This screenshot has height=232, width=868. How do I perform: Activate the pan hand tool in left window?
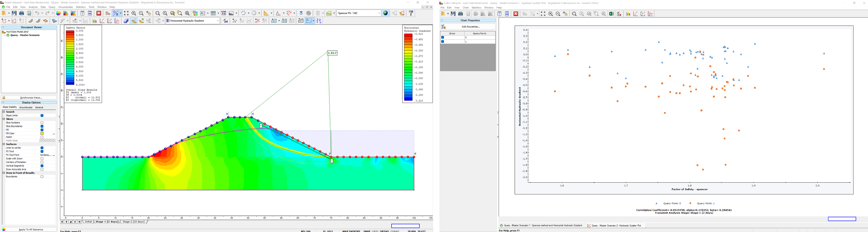pos(149,13)
